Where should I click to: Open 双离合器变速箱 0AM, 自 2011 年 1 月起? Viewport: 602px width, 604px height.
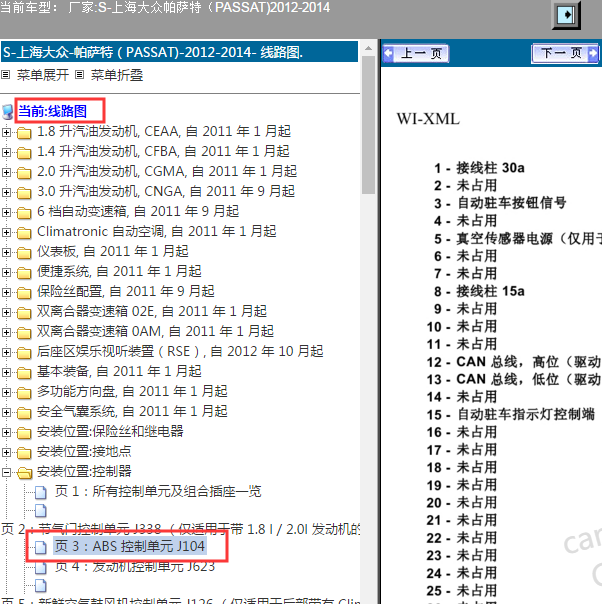(x=155, y=331)
